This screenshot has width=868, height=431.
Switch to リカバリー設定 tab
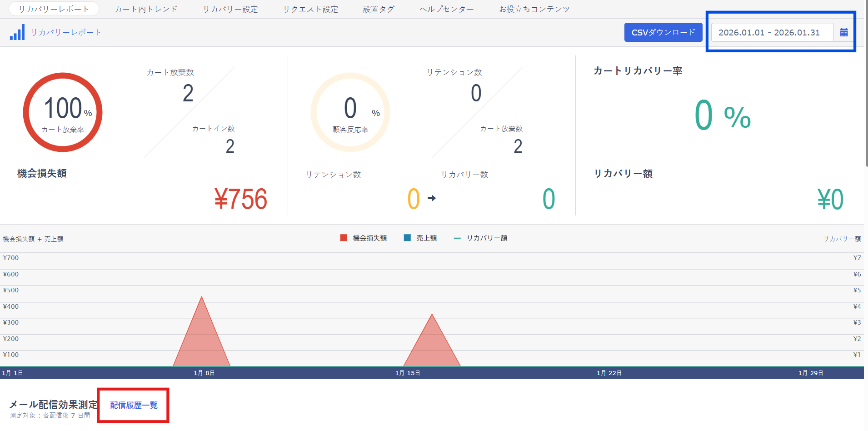click(230, 9)
